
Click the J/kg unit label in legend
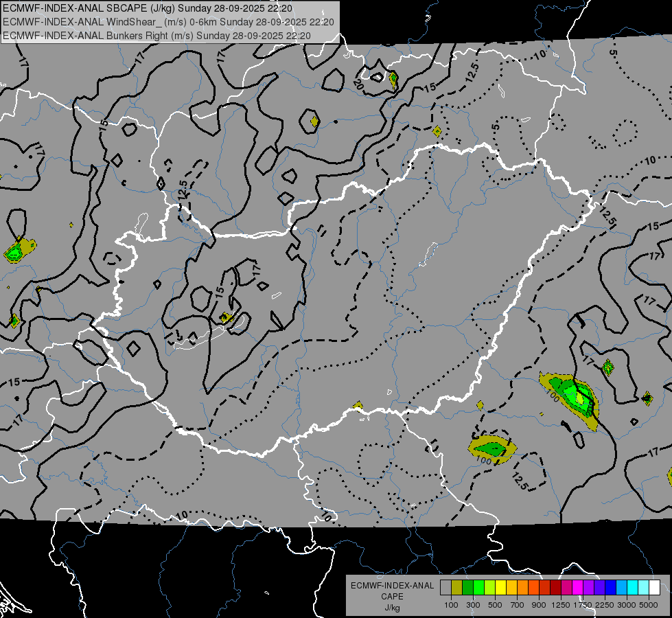(392, 608)
